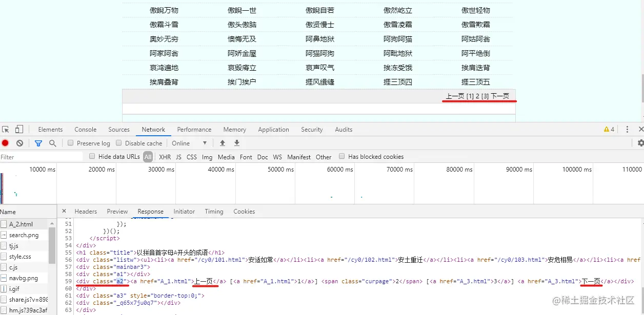This screenshot has width=644, height=315.
Task: Open the Sources panel
Action: tap(119, 130)
